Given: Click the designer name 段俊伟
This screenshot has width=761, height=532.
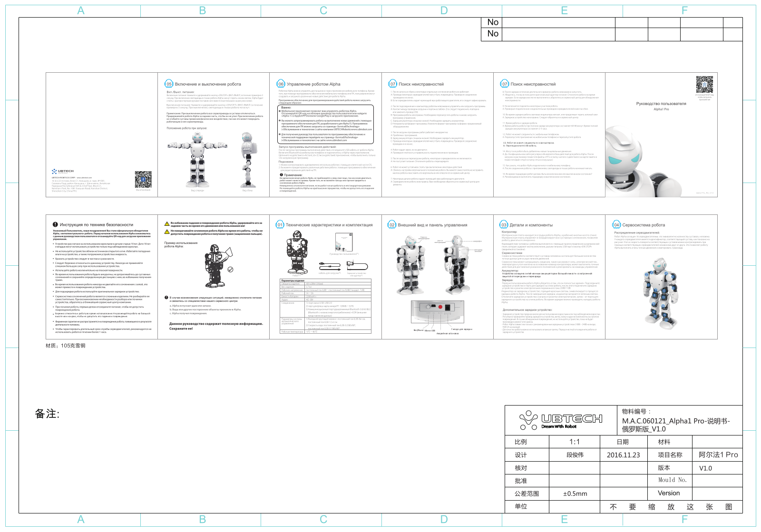Looking at the screenshot, I should [575, 455].
